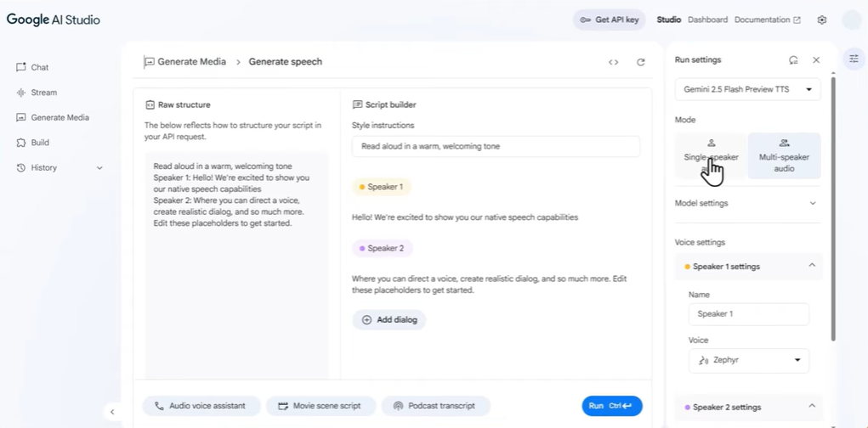Click the Style instructions input field
The image size is (868, 428).
tap(496, 147)
